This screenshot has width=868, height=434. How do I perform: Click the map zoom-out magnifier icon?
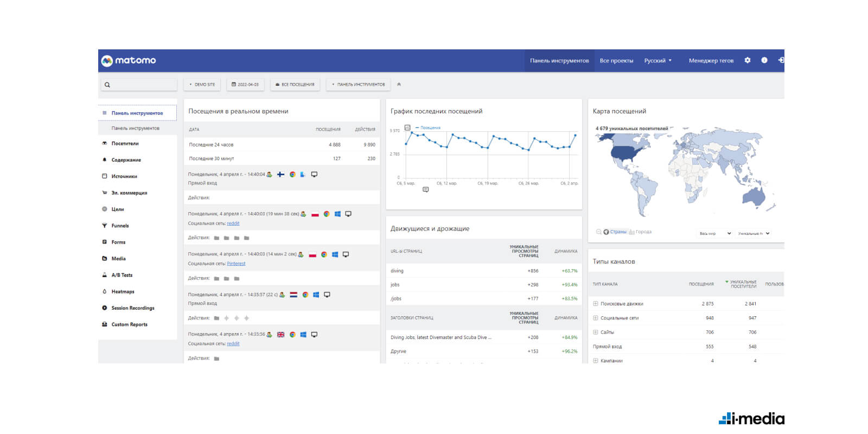[598, 232]
